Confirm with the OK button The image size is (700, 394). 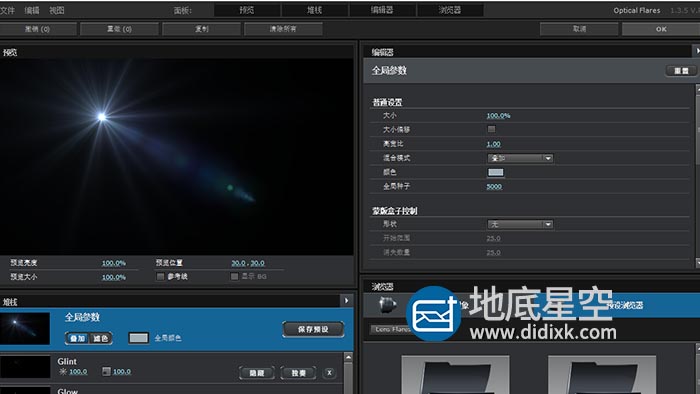(661, 29)
